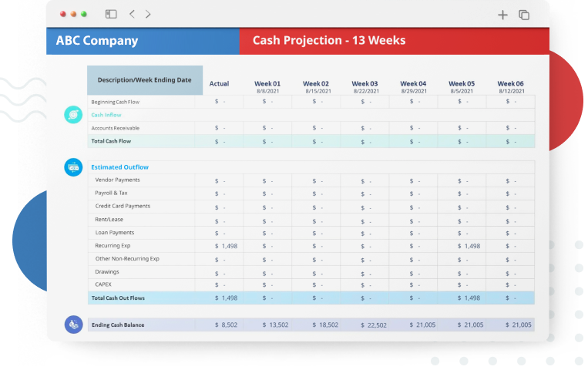Click the Beginning Cash Flow row label
Viewport: 588px width, 370px height.
pyautogui.click(x=115, y=102)
